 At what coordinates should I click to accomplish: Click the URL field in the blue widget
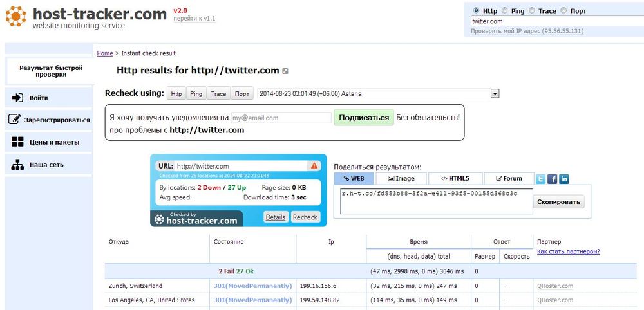pyautogui.click(x=241, y=166)
